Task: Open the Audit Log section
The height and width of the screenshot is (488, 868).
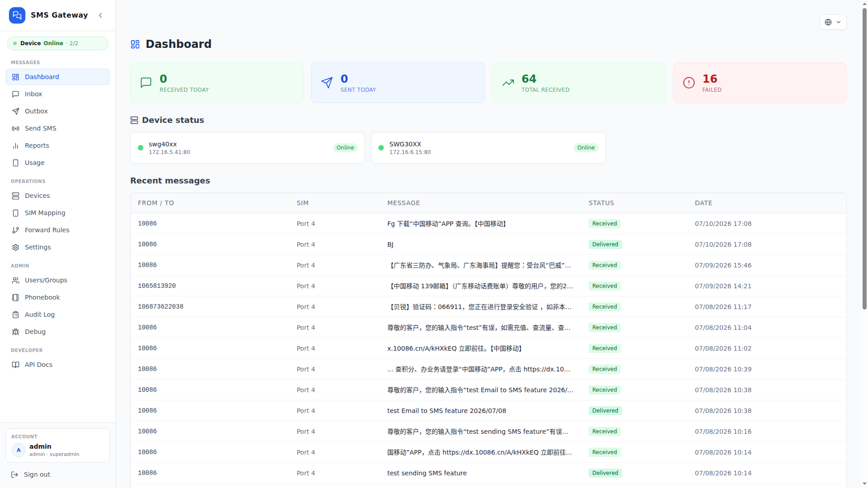Action: 58,314
